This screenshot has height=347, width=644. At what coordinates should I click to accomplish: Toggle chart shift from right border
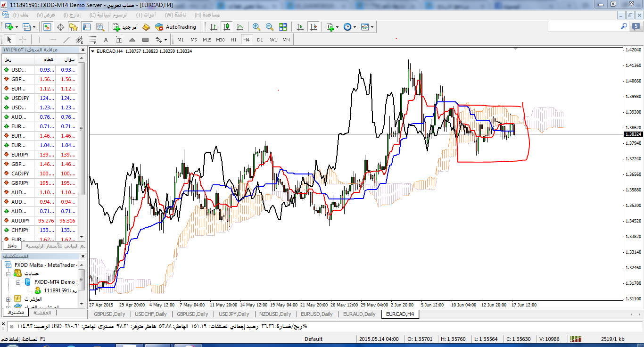point(314,27)
